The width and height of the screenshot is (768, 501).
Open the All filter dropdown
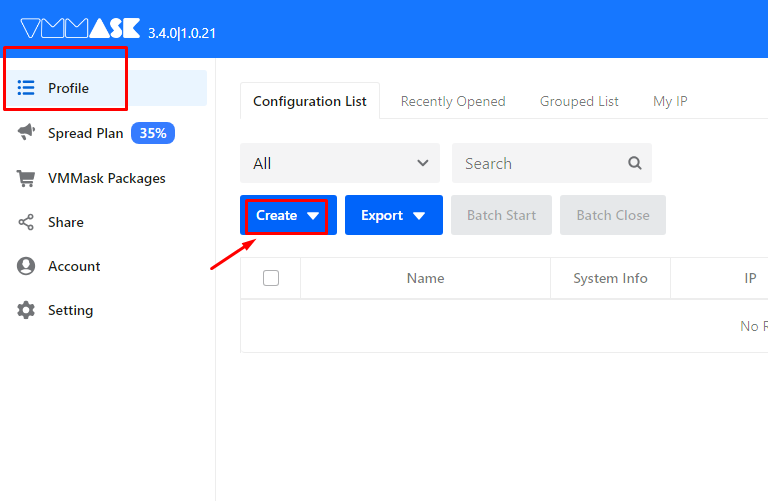340,163
